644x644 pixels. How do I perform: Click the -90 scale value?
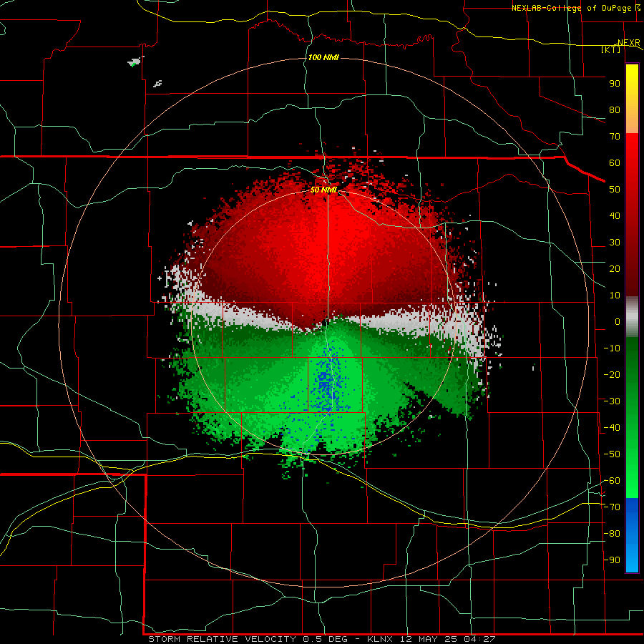[x=612, y=560]
